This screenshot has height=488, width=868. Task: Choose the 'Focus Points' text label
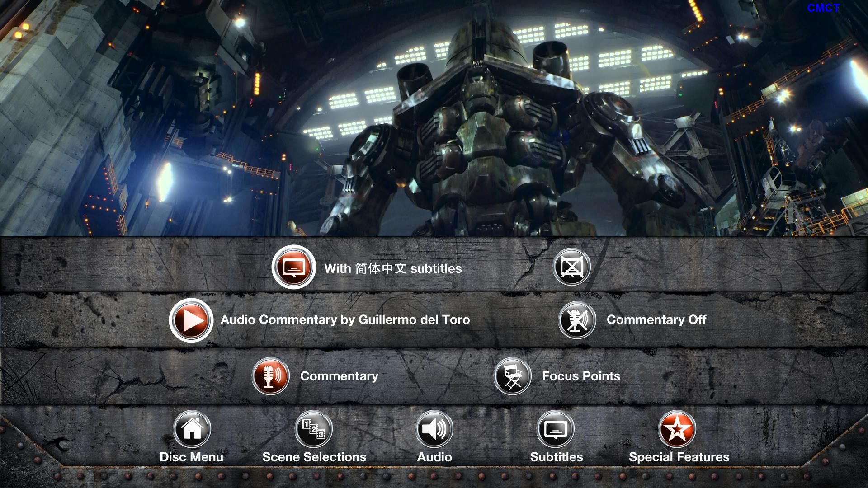581,376
